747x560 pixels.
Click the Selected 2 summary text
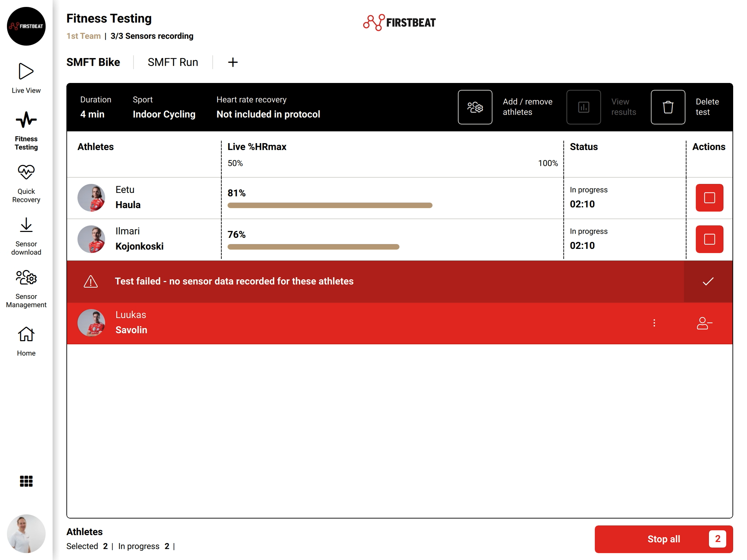point(87,546)
